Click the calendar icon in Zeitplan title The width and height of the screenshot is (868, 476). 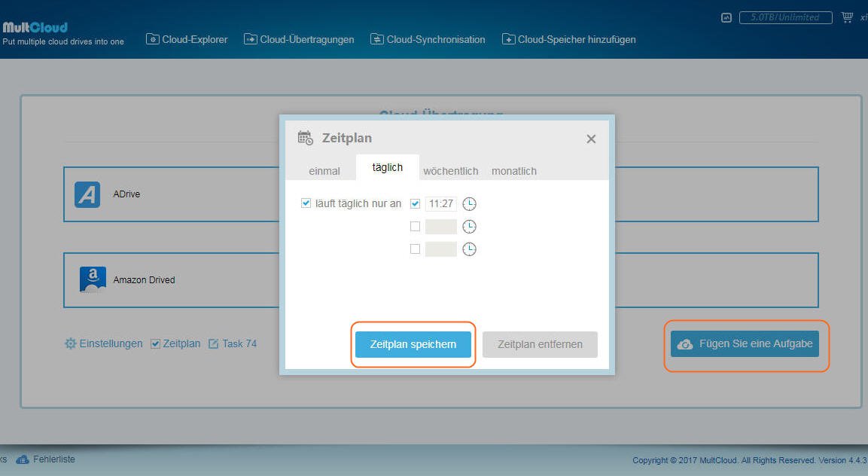(306, 138)
